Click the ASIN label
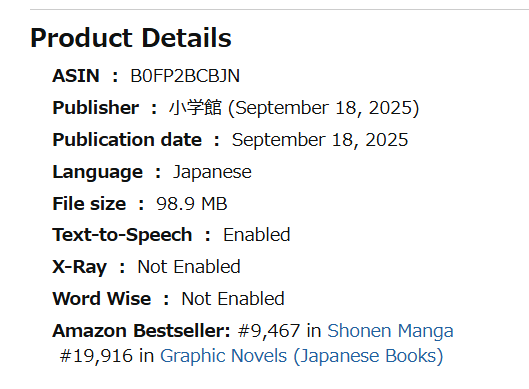The image size is (529, 389). (x=76, y=76)
